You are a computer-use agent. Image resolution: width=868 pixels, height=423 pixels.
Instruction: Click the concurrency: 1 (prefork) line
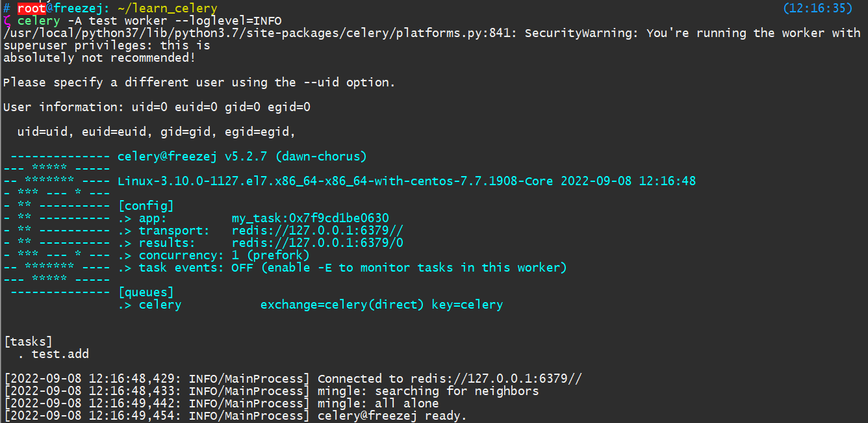coord(214,255)
